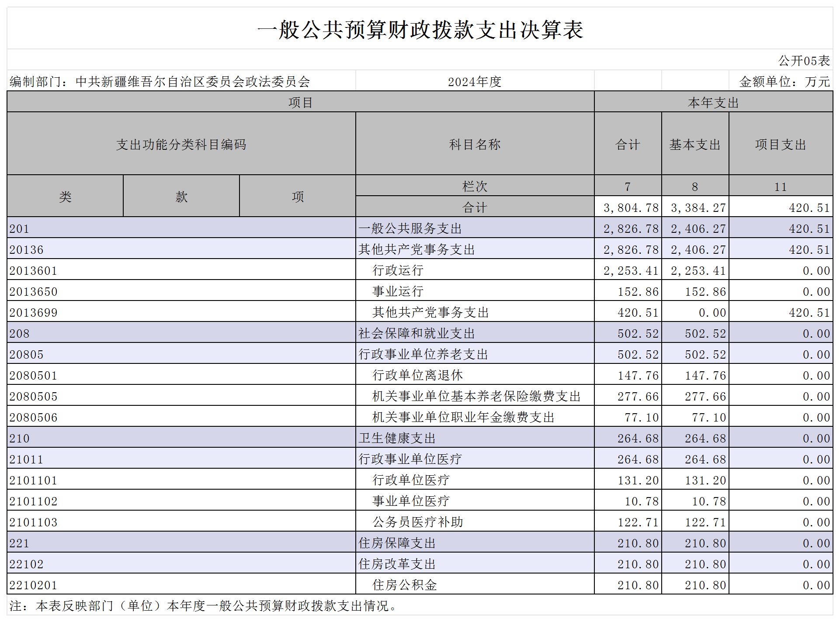Select the 公开05表 label cell
Screen dimensions: 840x622
click(804, 61)
